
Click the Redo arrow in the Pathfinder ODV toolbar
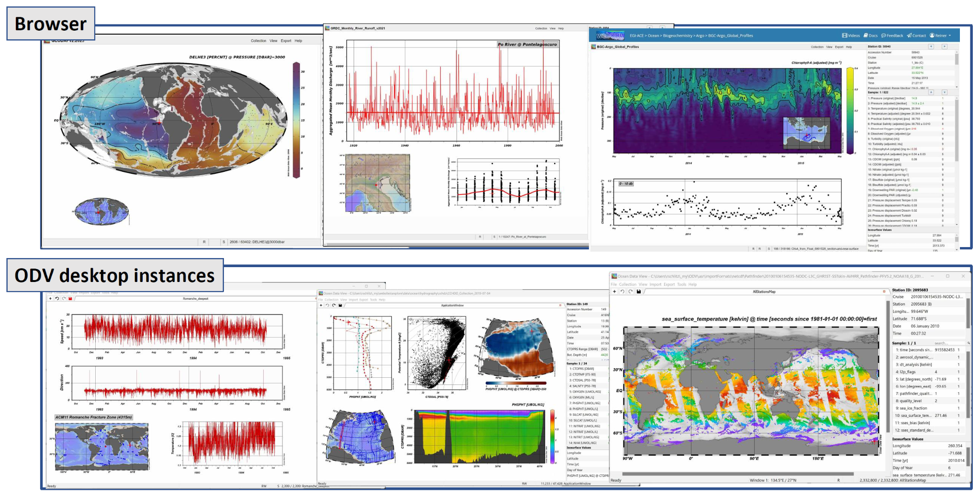click(631, 291)
